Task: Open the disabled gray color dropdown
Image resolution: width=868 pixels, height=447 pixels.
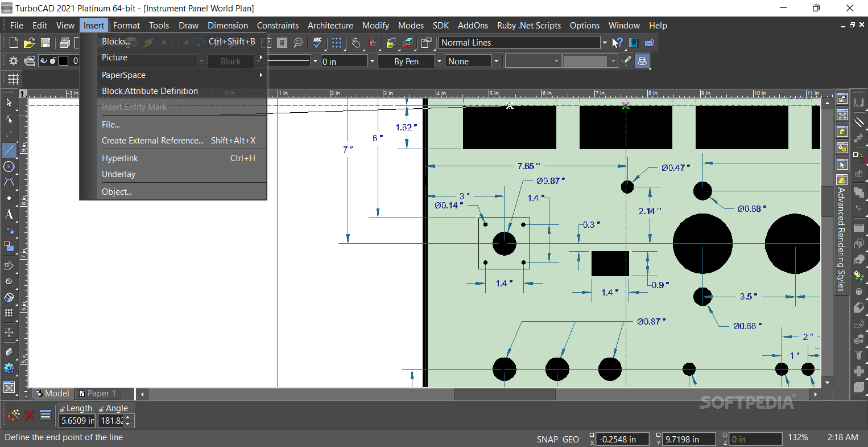Action: (x=613, y=61)
